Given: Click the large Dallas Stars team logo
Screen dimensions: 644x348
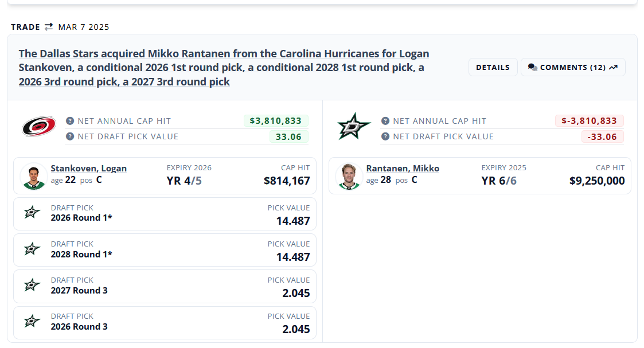Looking at the screenshot, I should 354,127.
